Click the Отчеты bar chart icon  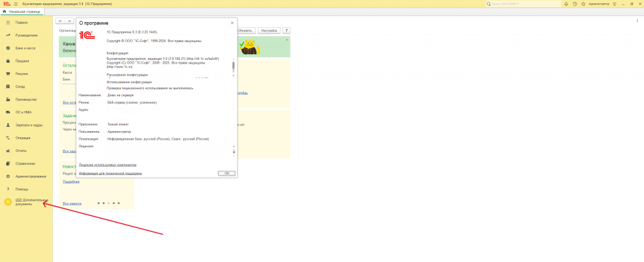click(x=8, y=151)
